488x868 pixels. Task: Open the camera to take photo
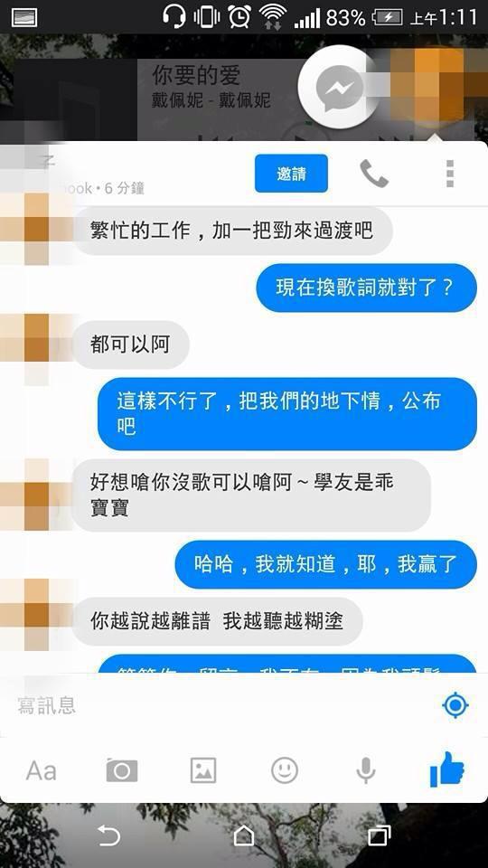122,770
